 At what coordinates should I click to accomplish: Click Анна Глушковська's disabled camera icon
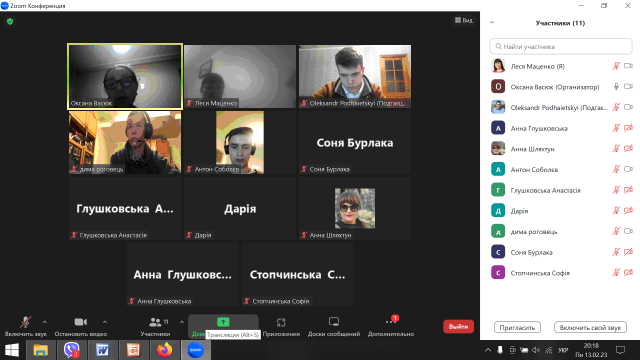pyautogui.click(x=629, y=128)
